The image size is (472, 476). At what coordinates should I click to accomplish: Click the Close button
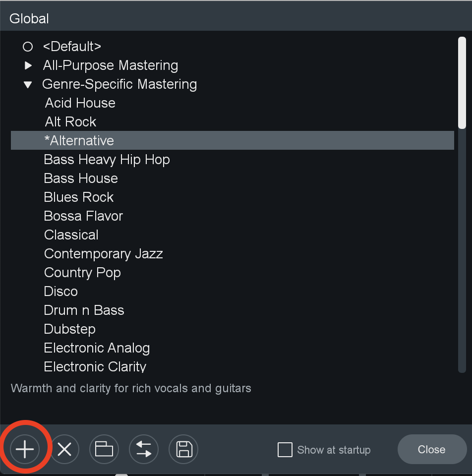pyautogui.click(x=432, y=449)
